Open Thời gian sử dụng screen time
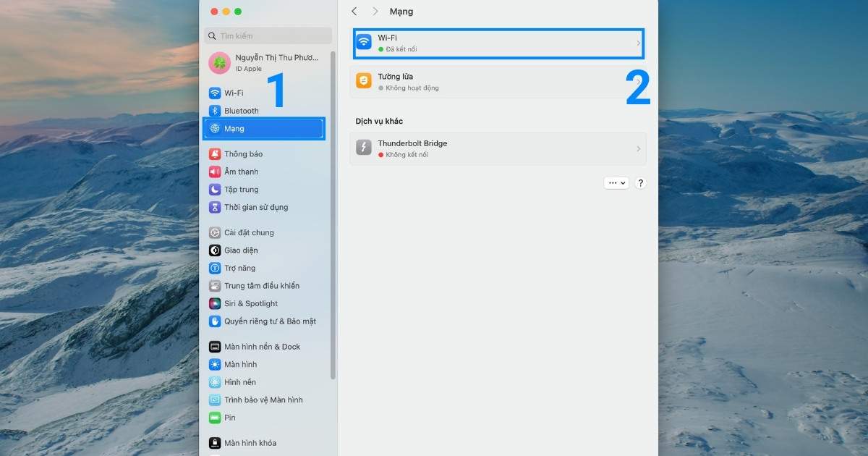The image size is (868, 456). pyautogui.click(x=255, y=207)
